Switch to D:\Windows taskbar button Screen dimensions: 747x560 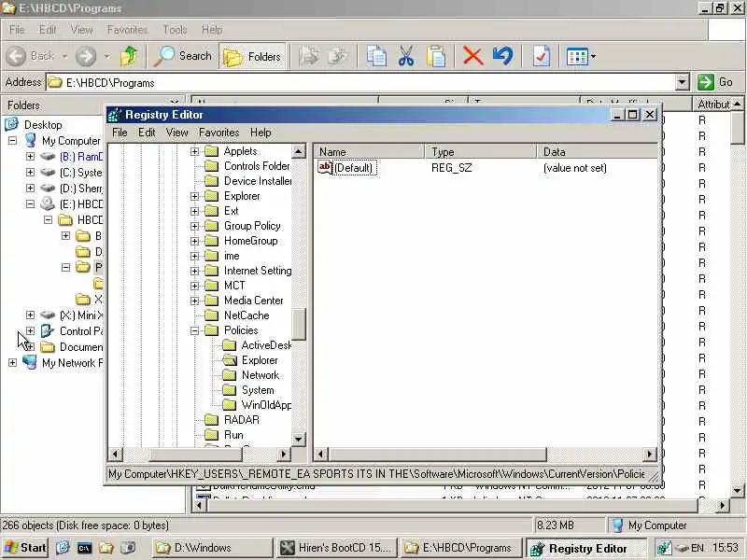point(212,548)
